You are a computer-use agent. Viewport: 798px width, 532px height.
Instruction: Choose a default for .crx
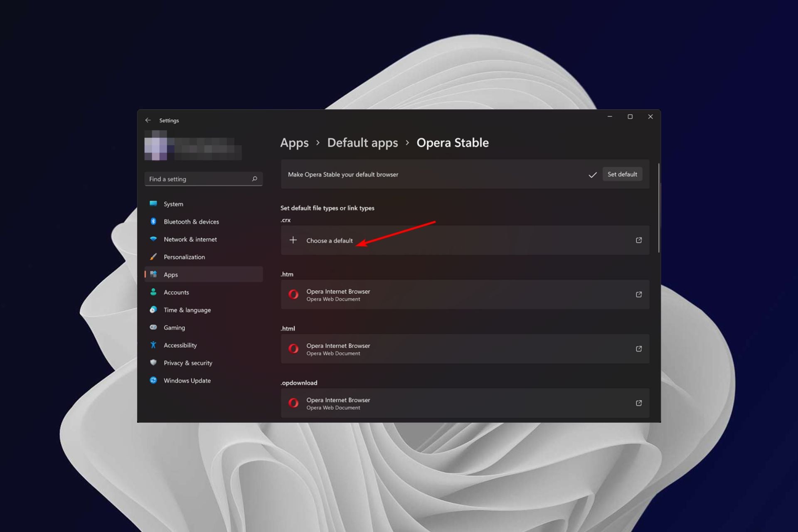pyautogui.click(x=329, y=241)
